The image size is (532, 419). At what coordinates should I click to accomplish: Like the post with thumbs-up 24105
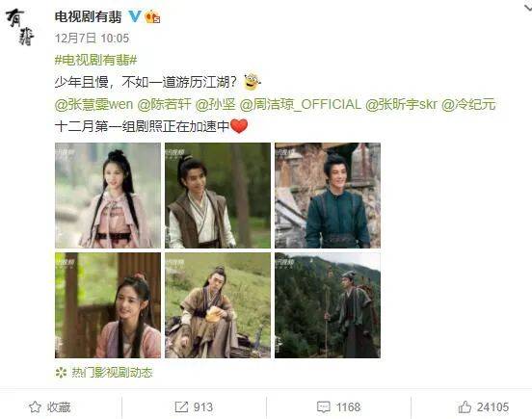coord(465,406)
